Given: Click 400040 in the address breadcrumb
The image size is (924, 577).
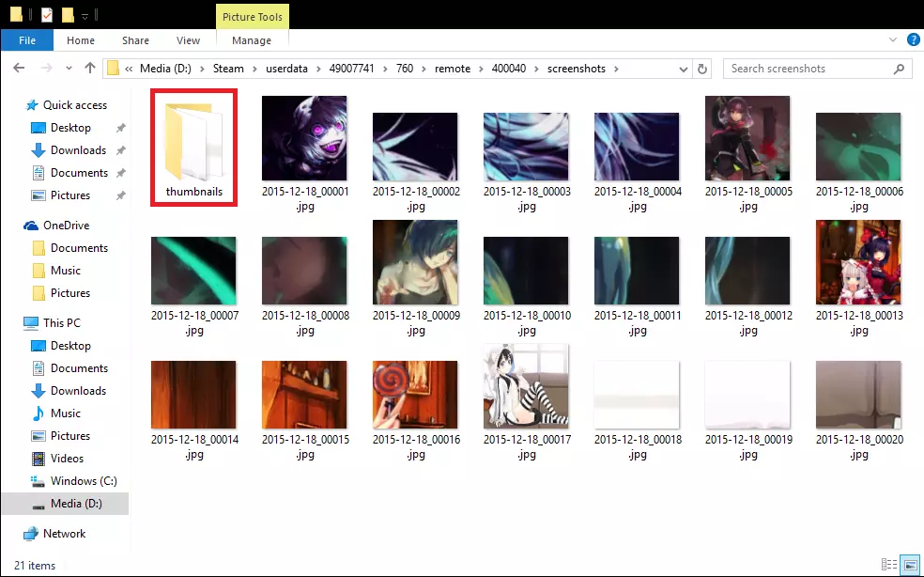Looking at the screenshot, I should click(x=509, y=69).
